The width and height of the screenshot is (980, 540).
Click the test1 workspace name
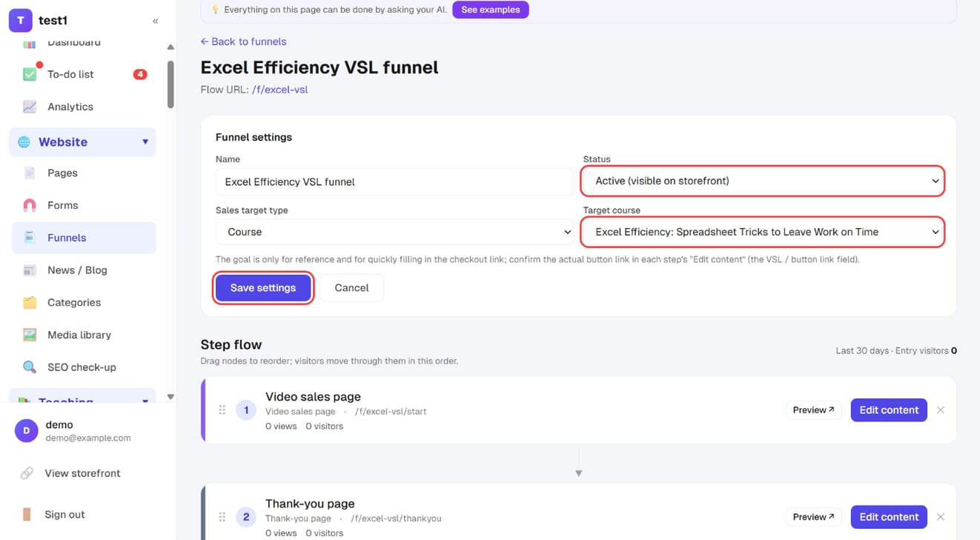[x=53, y=21]
